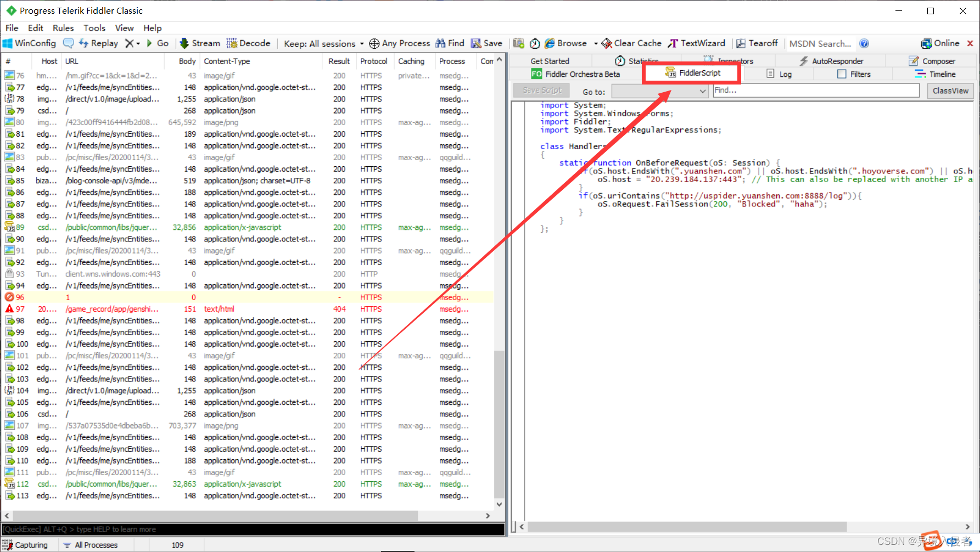The height and width of the screenshot is (552, 980).
Task: Click the Any Process target icon
Action: coord(374,43)
